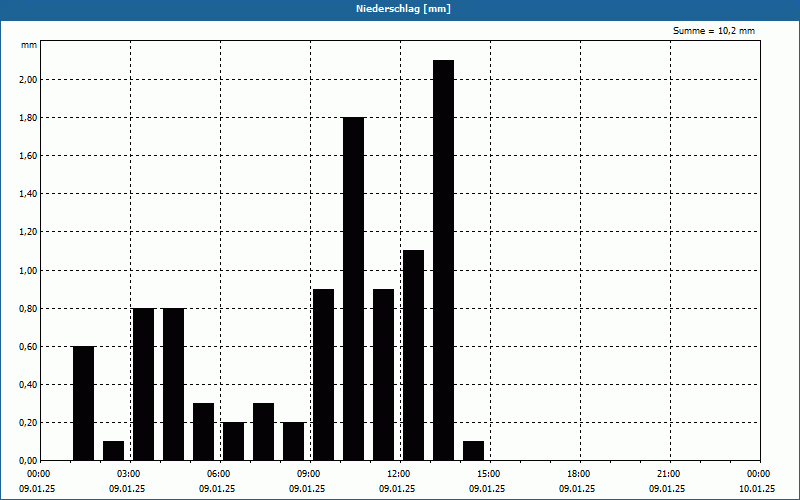800x500 pixels.
Task: Click the bar reaching 1,10 mm
Action: [x=413, y=355]
